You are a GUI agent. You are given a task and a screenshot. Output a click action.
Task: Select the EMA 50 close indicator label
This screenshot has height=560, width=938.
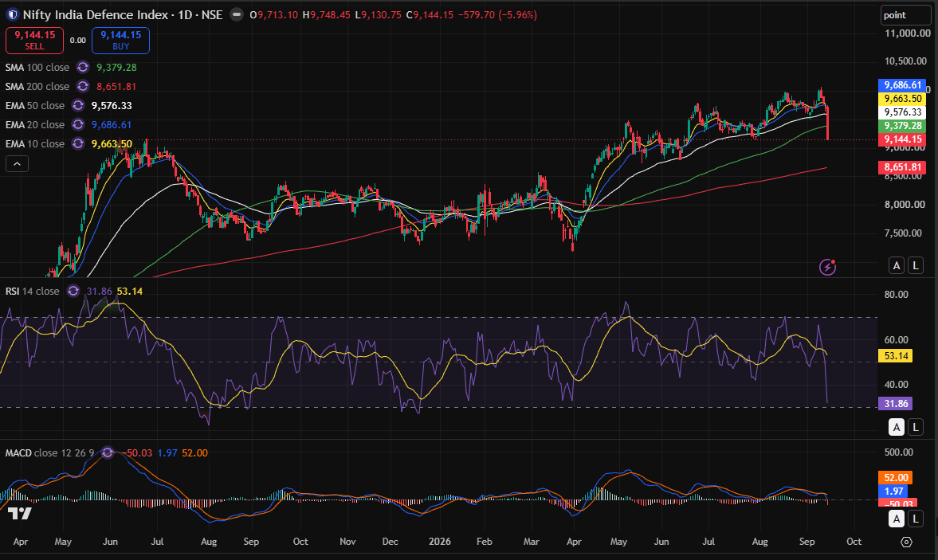coord(35,106)
